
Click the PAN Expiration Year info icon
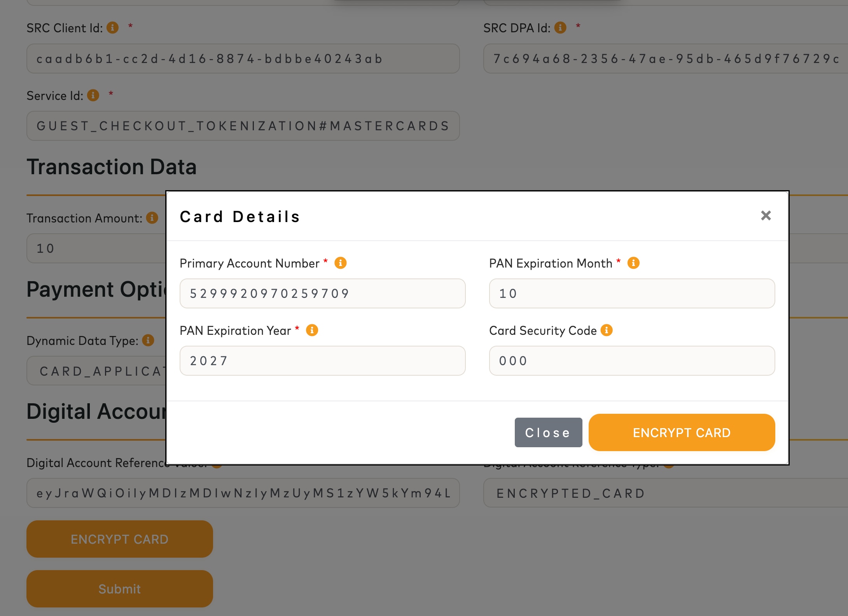click(312, 330)
